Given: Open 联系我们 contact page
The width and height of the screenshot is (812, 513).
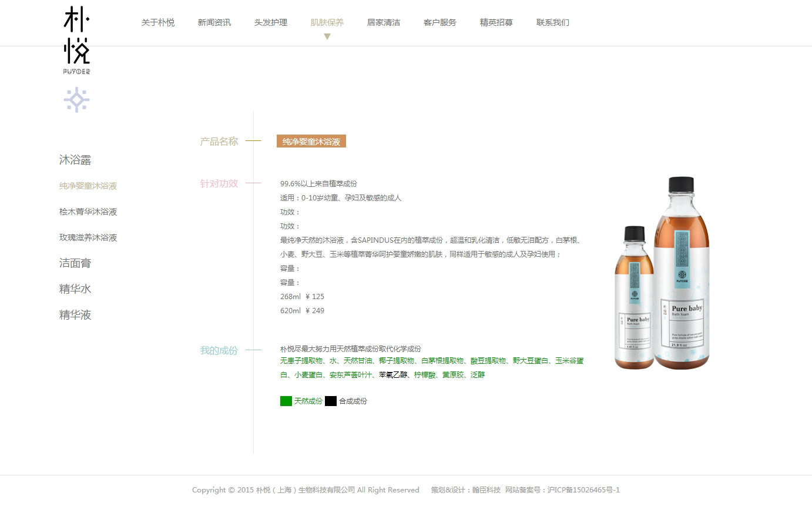Looking at the screenshot, I should 553,22.
